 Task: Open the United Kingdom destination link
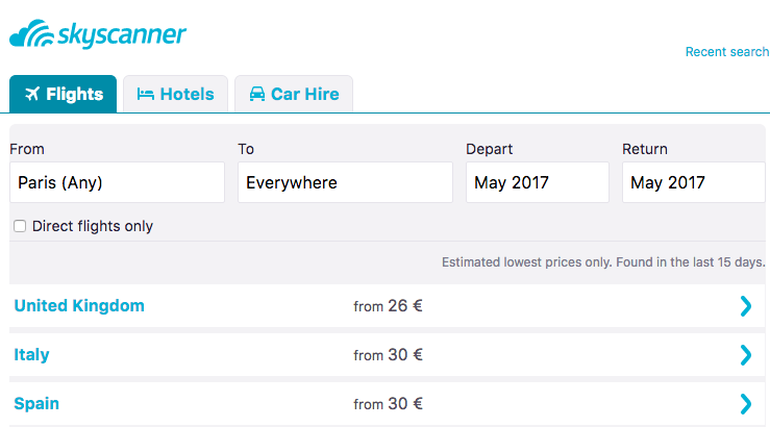(x=79, y=306)
